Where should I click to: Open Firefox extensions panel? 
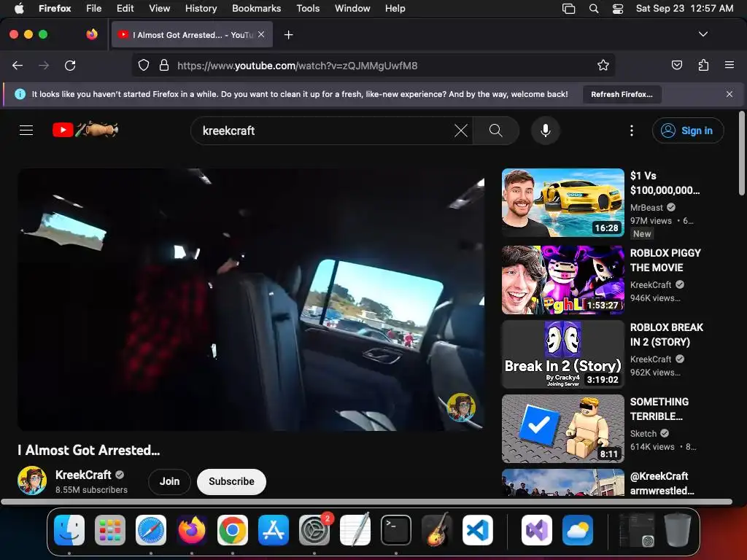pyautogui.click(x=703, y=65)
